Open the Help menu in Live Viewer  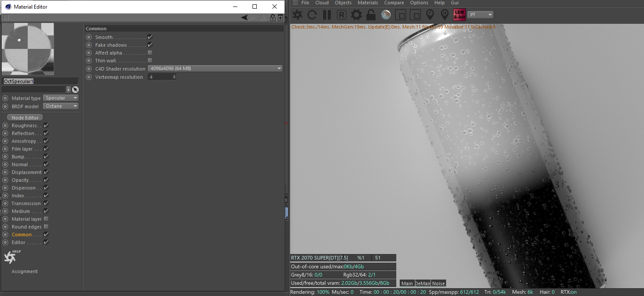point(439,3)
